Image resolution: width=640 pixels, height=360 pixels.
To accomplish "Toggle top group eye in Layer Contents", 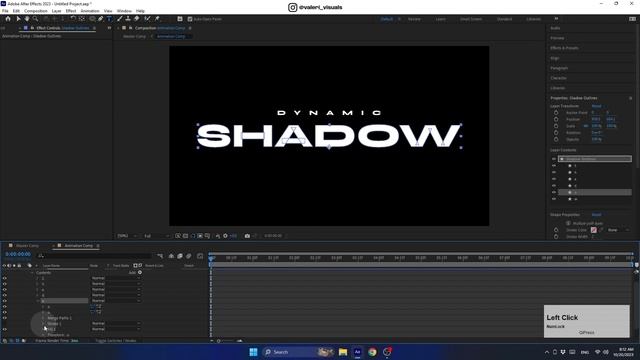I will click(x=554, y=159).
